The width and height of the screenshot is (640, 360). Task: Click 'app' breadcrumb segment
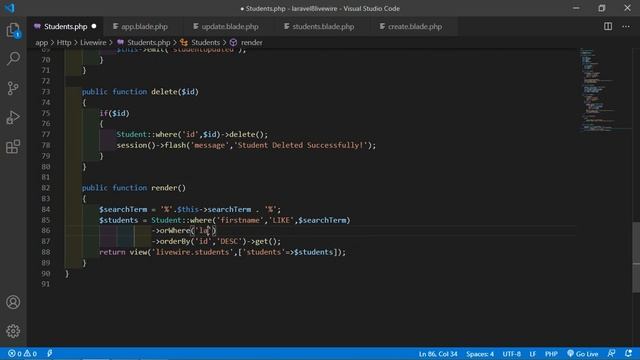tap(41, 42)
